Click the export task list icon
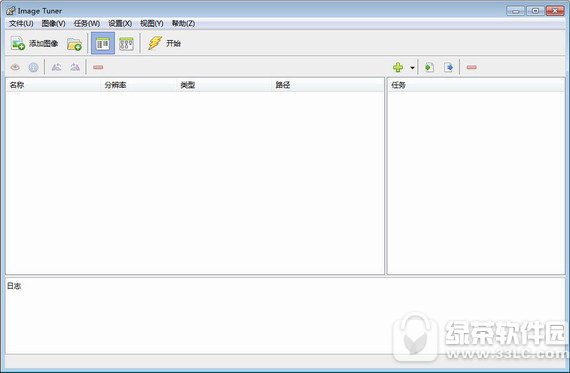The width and height of the screenshot is (570, 373). [448, 67]
